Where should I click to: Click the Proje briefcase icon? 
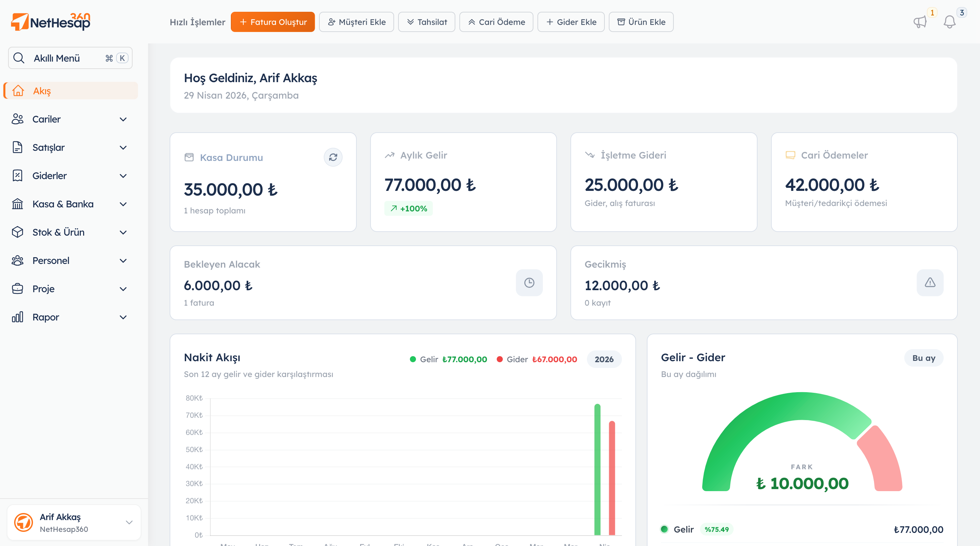point(17,289)
